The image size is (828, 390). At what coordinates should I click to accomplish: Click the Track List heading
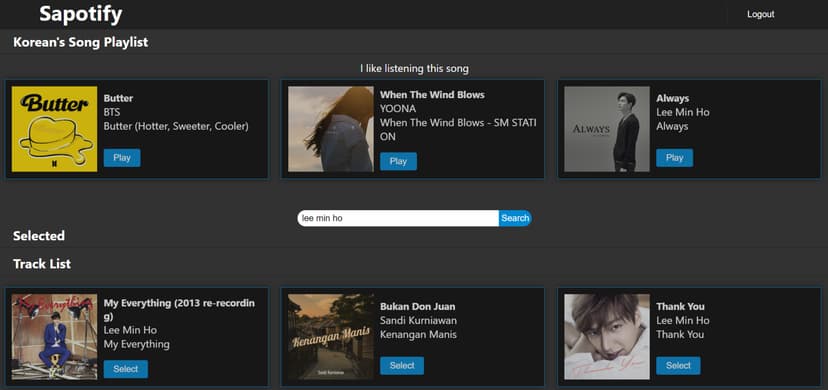pyautogui.click(x=42, y=264)
